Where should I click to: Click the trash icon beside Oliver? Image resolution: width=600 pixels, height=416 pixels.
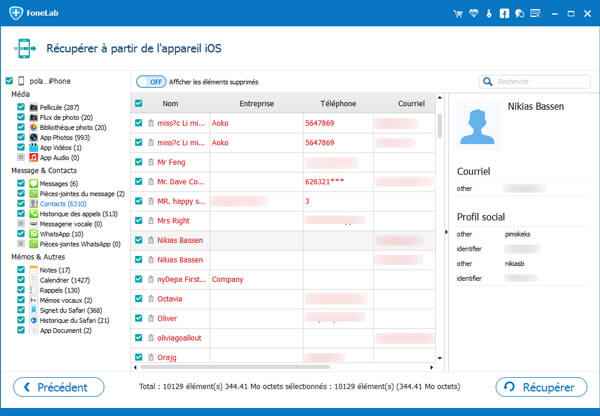coord(151,318)
